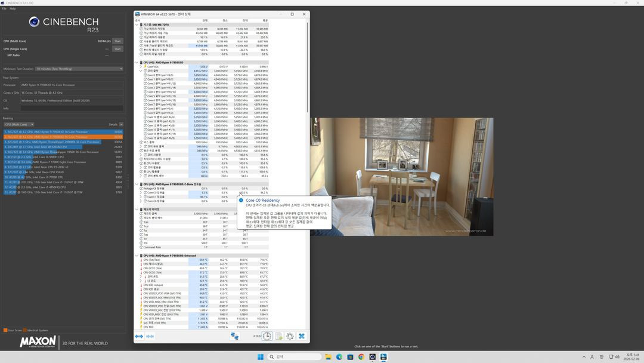Click the remote sensor monitoring arrows icon
Image resolution: width=644 pixels, height=363 pixels.
click(x=234, y=336)
